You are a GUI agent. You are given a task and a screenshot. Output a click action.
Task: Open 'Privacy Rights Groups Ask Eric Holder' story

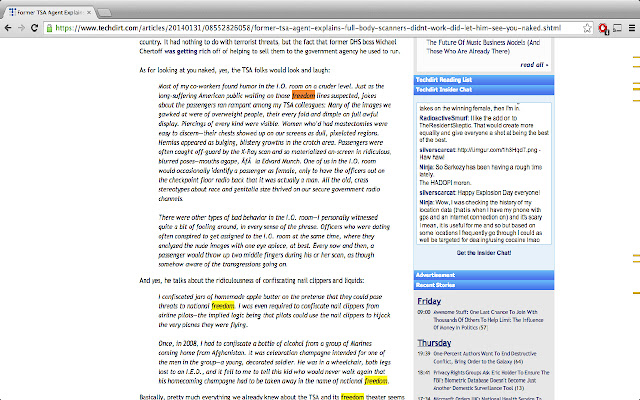pos(491,380)
